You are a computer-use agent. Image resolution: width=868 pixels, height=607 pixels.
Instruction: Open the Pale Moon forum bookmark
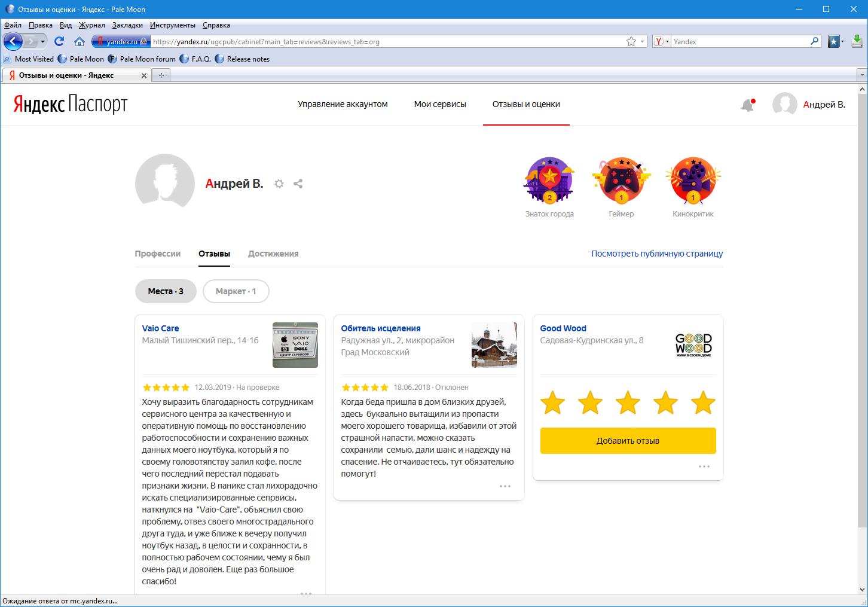coord(142,59)
